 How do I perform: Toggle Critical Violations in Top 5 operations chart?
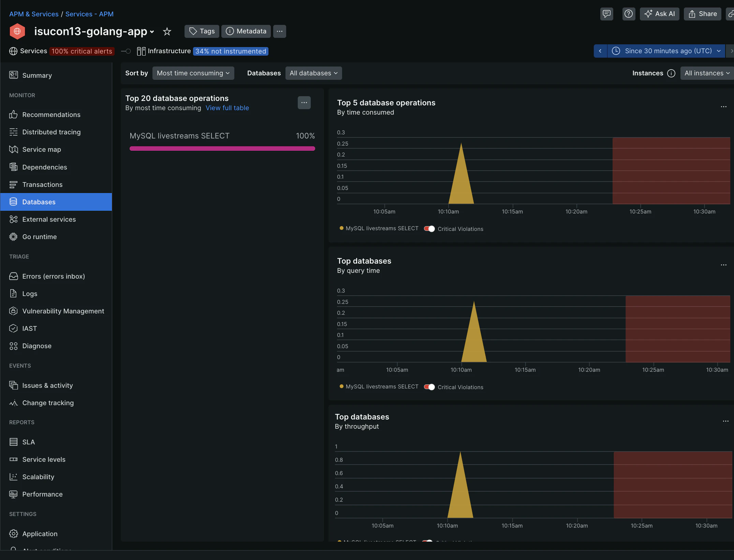429,229
